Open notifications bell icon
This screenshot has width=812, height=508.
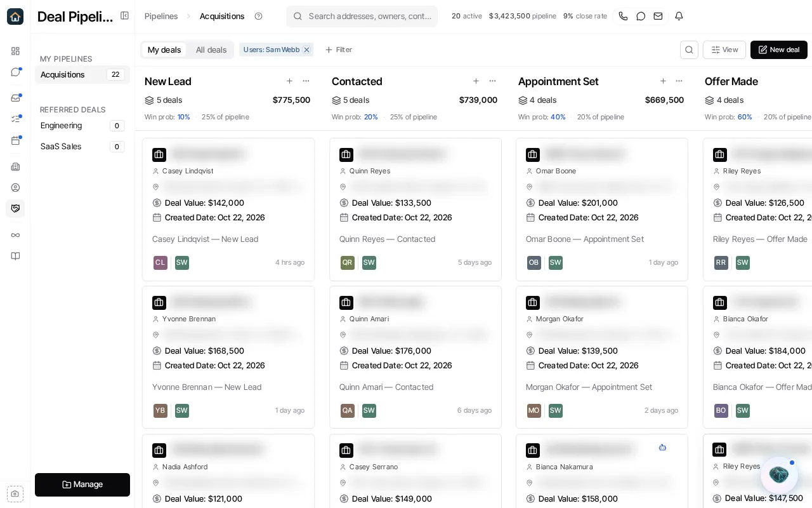pyautogui.click(x=679, y=16)
